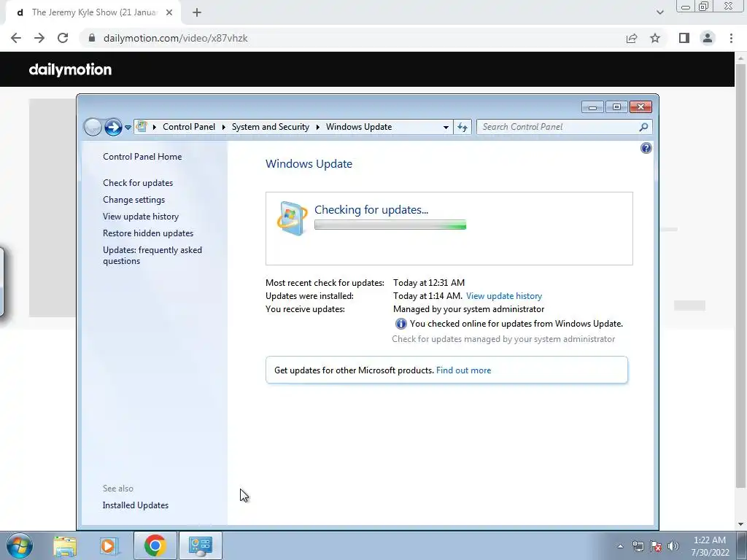
Task: Click the Windows Update shield icon
Action: [x=292, y=218]
